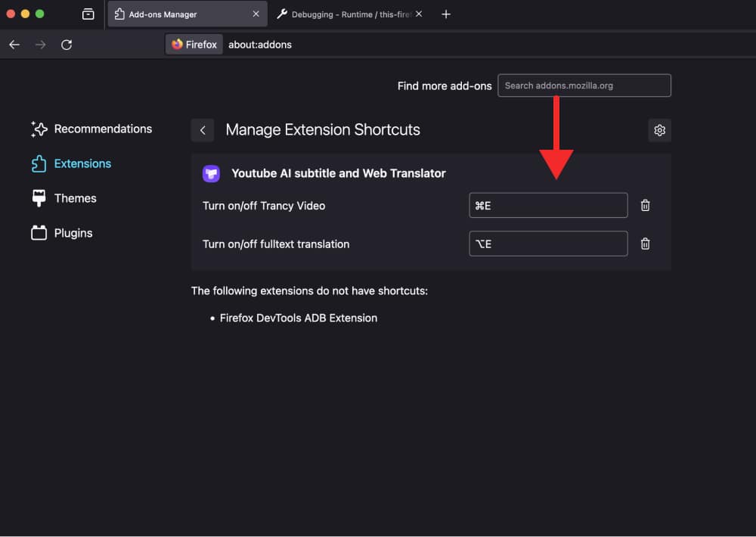Viewport: 756px width, 537px height.
Task: Click the Manage Extension Shortcuts heading
Action: 323,130
